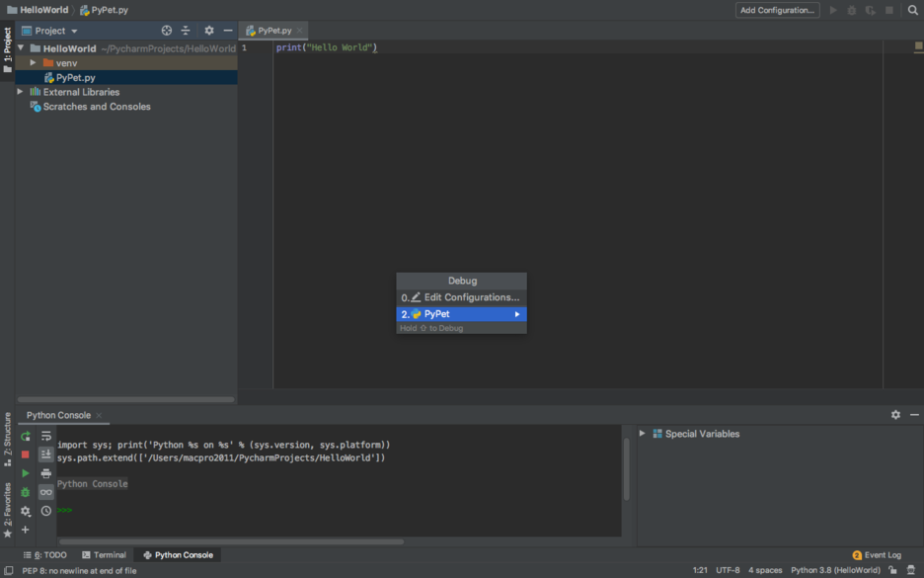Open the Python Console bottom tab

coord(178,555)
